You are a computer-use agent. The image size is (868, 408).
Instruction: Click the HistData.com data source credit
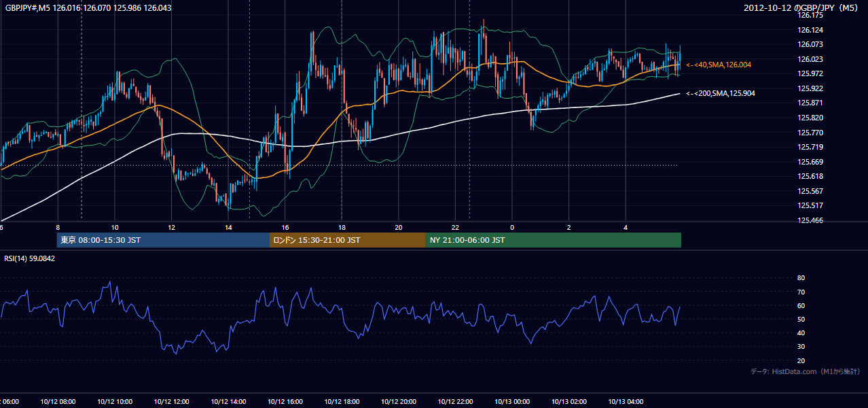pos(806,371)
